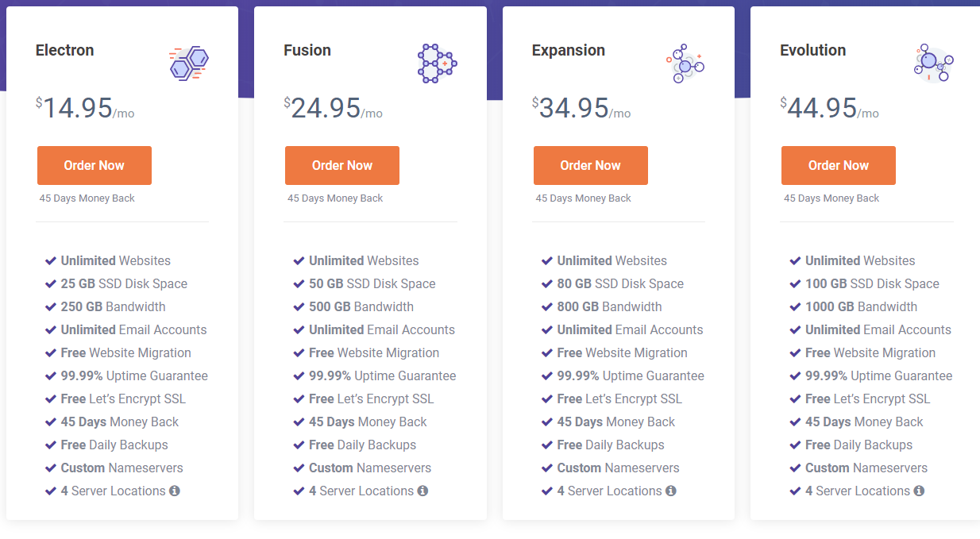Click Electron's 25 GB SSD Disk Space
Screen dimensions: 980x539
point(124,283)
